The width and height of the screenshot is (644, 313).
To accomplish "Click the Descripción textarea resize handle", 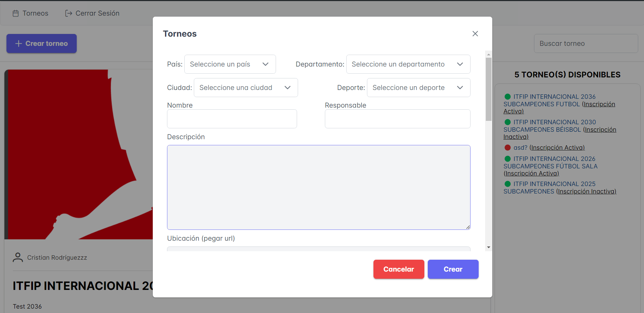I will [468, 227].
